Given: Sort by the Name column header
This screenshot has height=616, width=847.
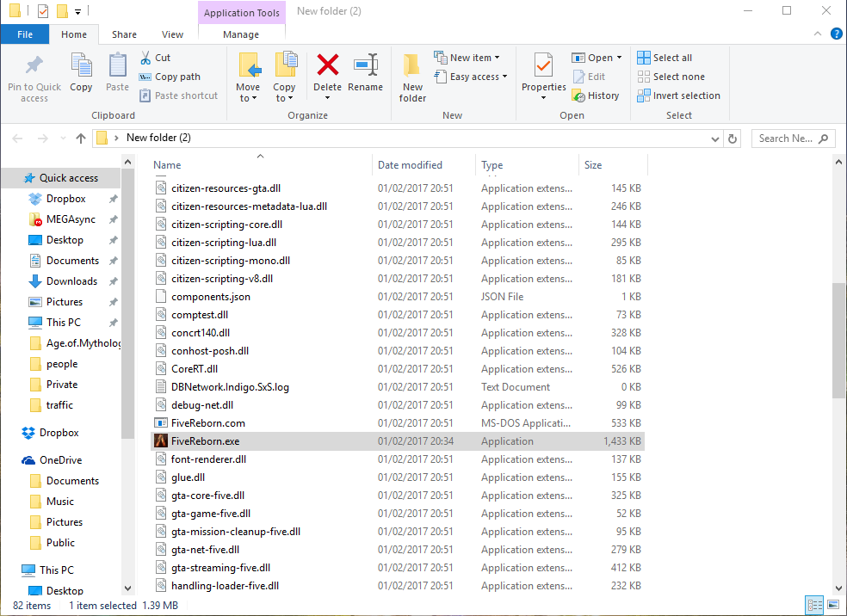Looking at the screenshot, I should 260,165.
